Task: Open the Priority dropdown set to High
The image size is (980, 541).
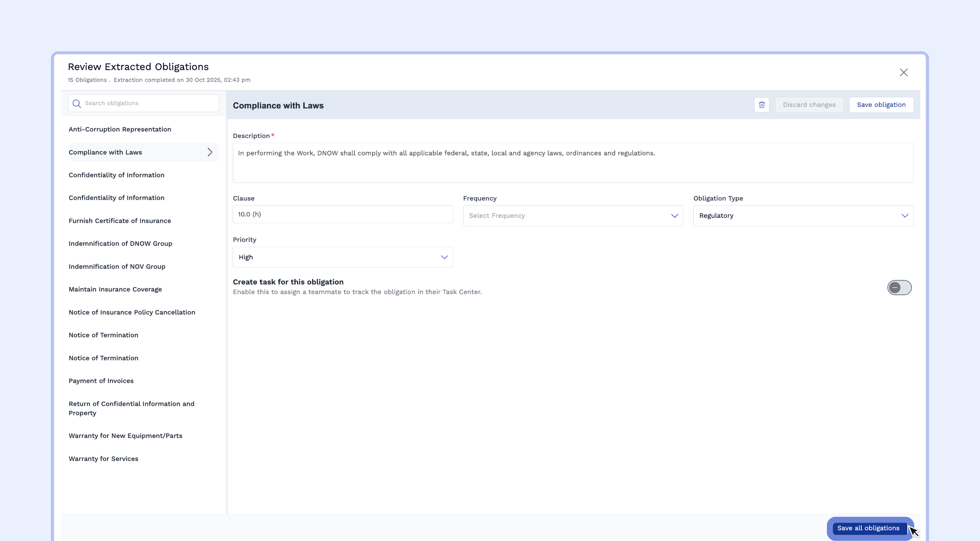Action: click(343, 257)
